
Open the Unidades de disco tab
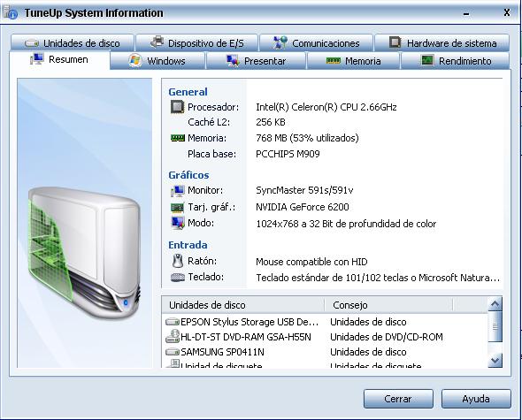(x=72, y=43)
